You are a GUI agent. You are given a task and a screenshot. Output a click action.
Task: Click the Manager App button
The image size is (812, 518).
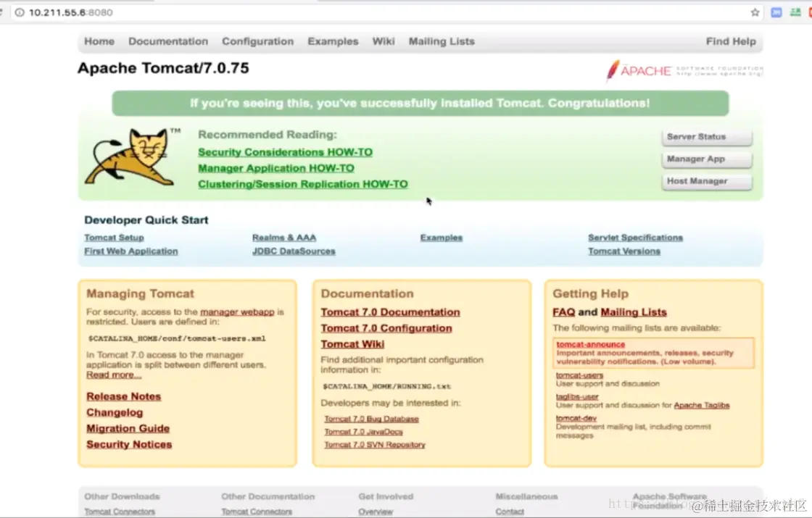pos(707,159)
